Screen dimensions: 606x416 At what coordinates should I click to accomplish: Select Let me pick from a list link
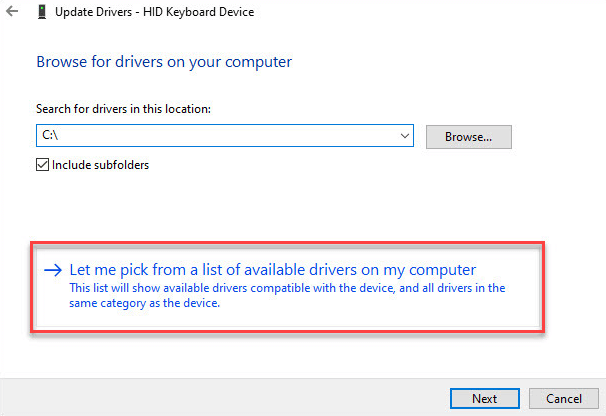click(272, 270)
